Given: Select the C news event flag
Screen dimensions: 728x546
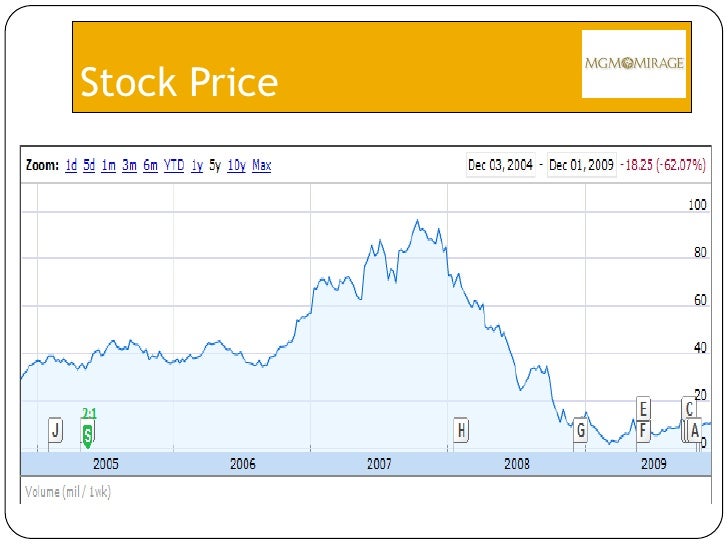Looking at the screenshot, I should 688,408.
